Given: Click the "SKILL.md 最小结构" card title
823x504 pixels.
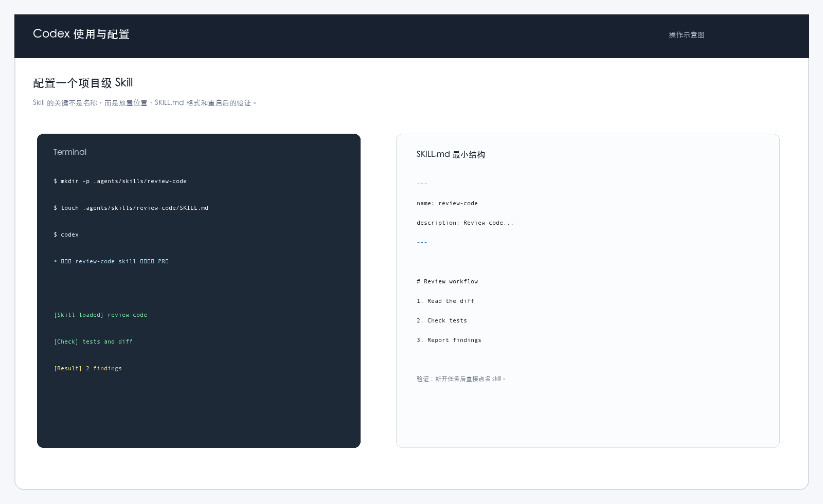Looking at the screenshot, I should pyautogui.click(x=451, y=154).
